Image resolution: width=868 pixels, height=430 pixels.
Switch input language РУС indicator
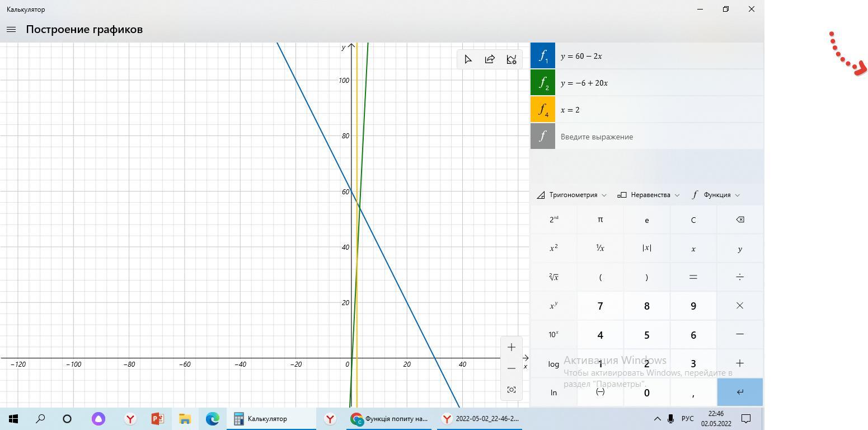688,418
